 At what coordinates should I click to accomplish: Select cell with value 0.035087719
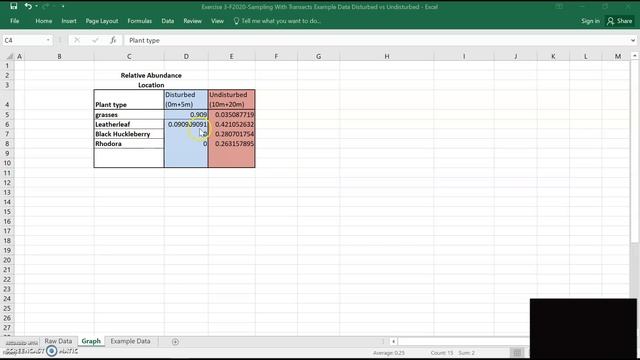(x=231, y=115)
